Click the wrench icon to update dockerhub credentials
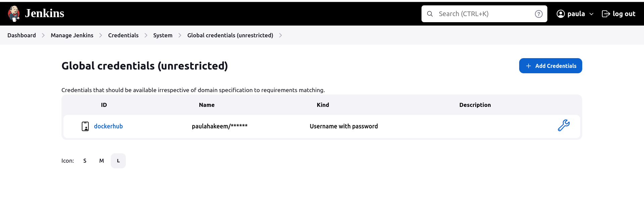The width and height of the screenshot is (644, 202). click(564, 125)
